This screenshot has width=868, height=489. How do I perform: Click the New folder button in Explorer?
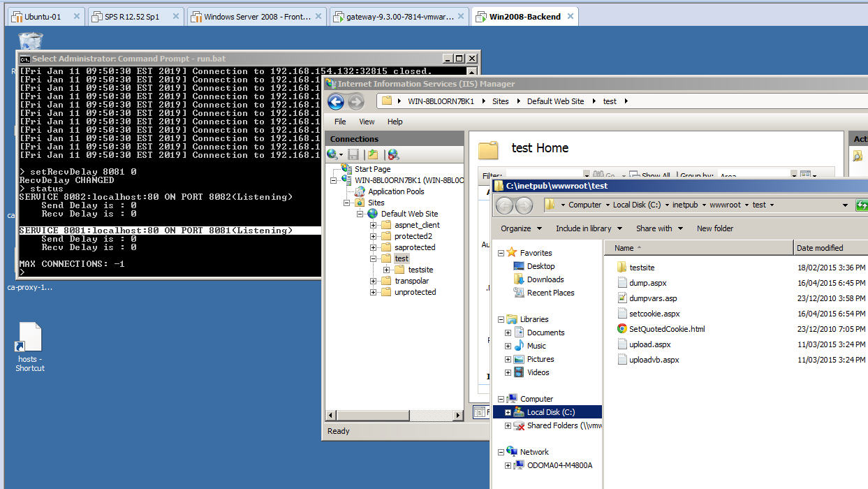tap(715, 228)
